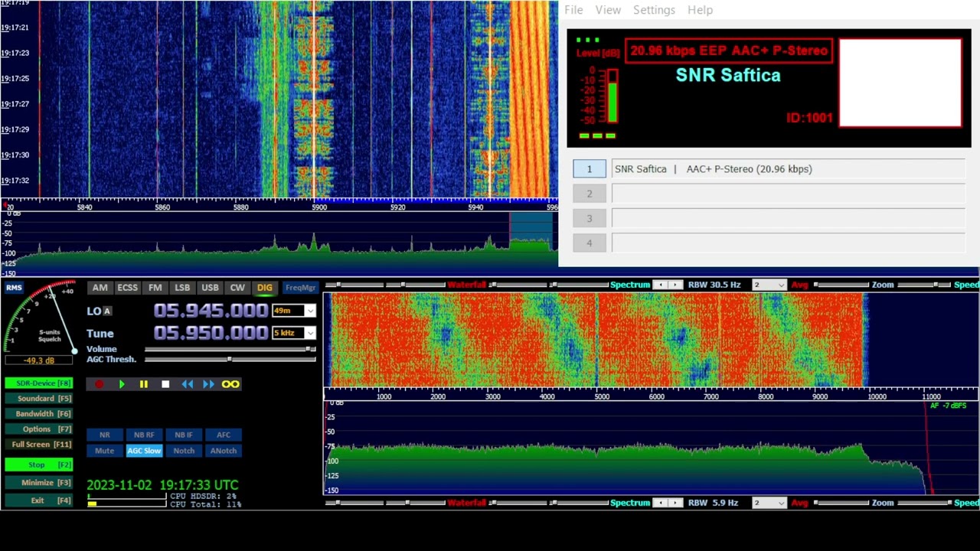Select ECSS demodulation mode
The height and width of the screenshot is (551, 980).
pos(127,288)
